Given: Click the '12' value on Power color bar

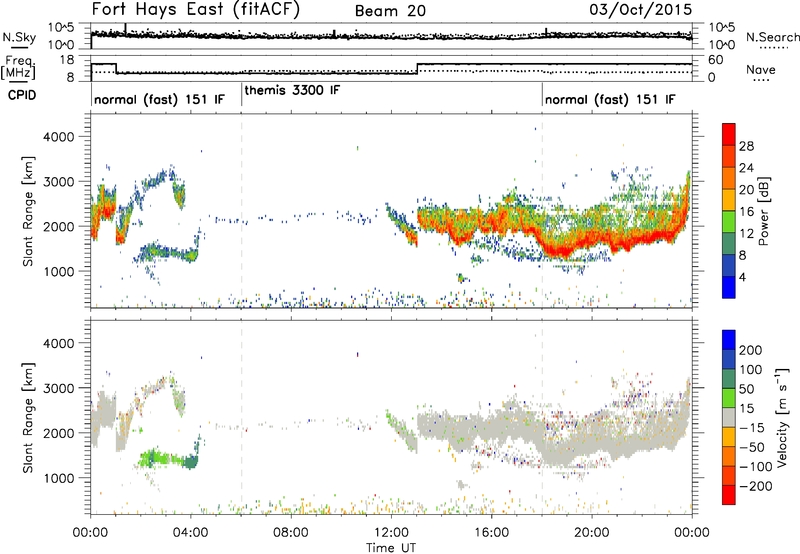Looking at the screenshot, I should click(x=746, y=233).
